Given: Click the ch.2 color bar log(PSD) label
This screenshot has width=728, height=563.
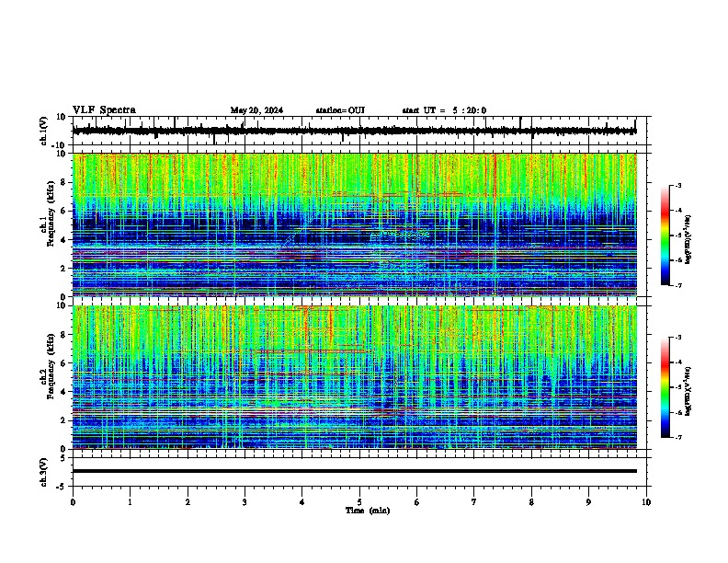Looking at the screenshot, I should point(688,391).
